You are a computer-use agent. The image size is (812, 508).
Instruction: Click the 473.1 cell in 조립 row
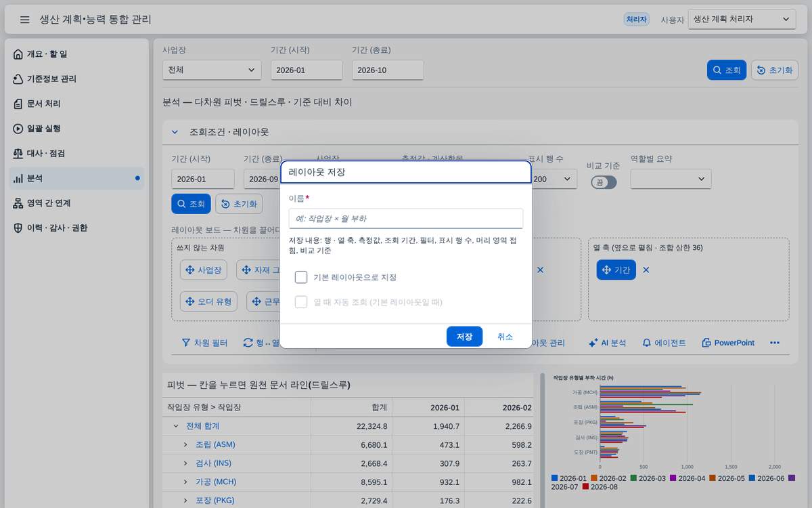pos(428,444)
